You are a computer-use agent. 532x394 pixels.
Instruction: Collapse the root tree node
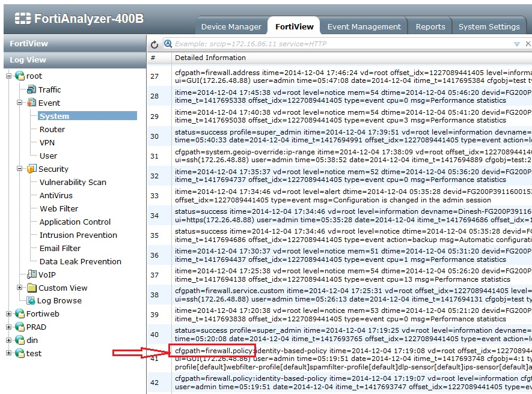click(x=9, y=76)
